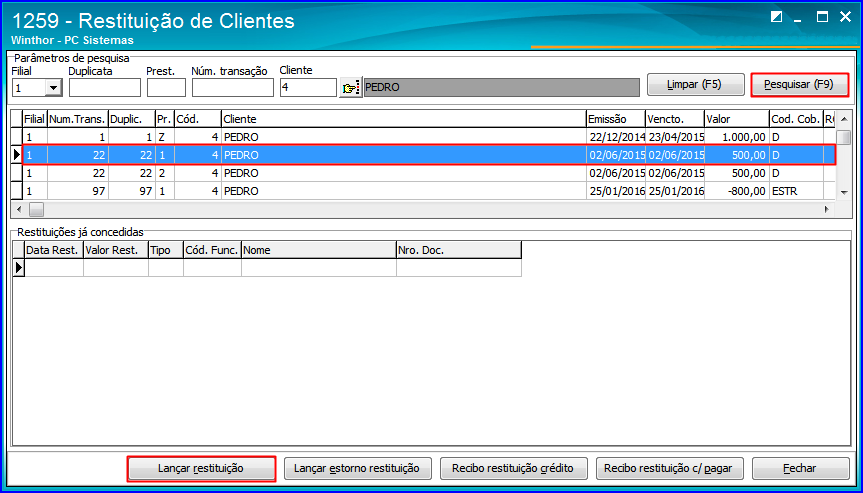863x493 pixels.
Task: Click the Cód. Func. column header
Action: pos(212,250)
